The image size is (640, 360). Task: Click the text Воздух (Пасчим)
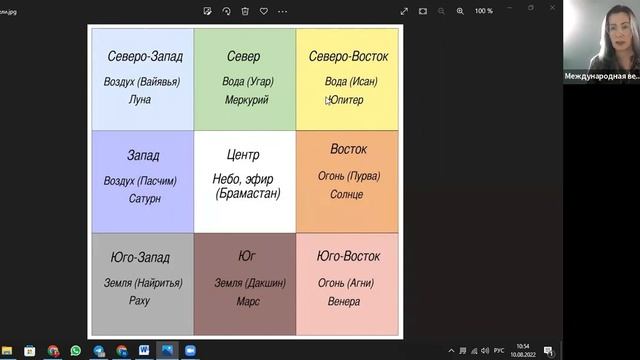pos(140,181)
